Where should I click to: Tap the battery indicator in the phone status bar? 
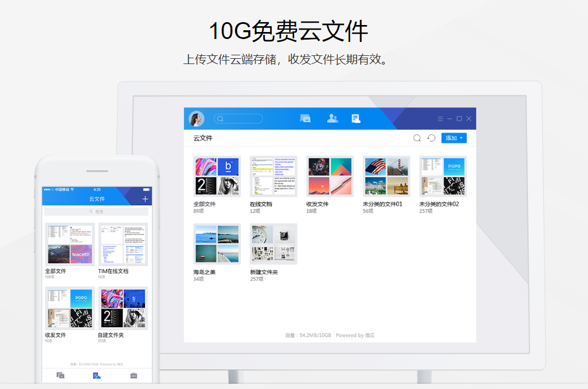tap(147, 189)
